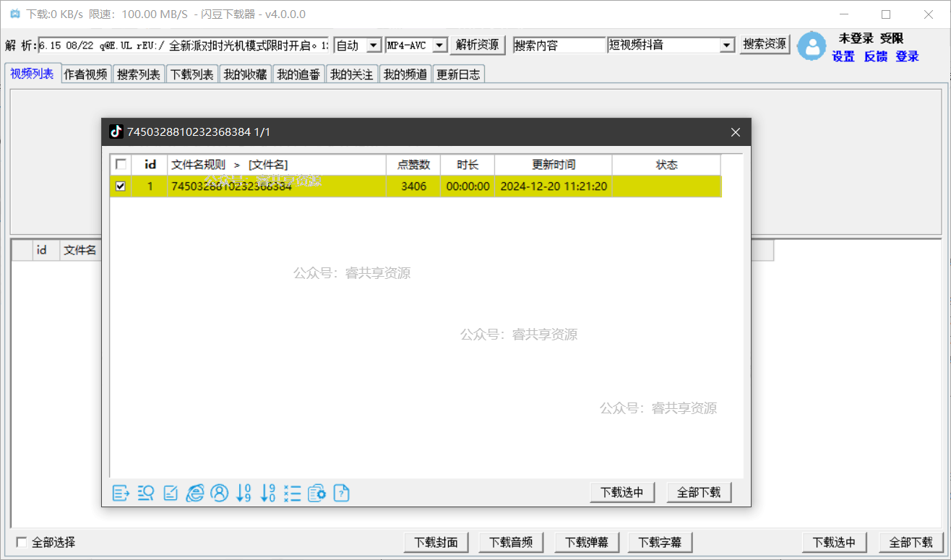Open the 搜索列表 tab

click(139, 74)
